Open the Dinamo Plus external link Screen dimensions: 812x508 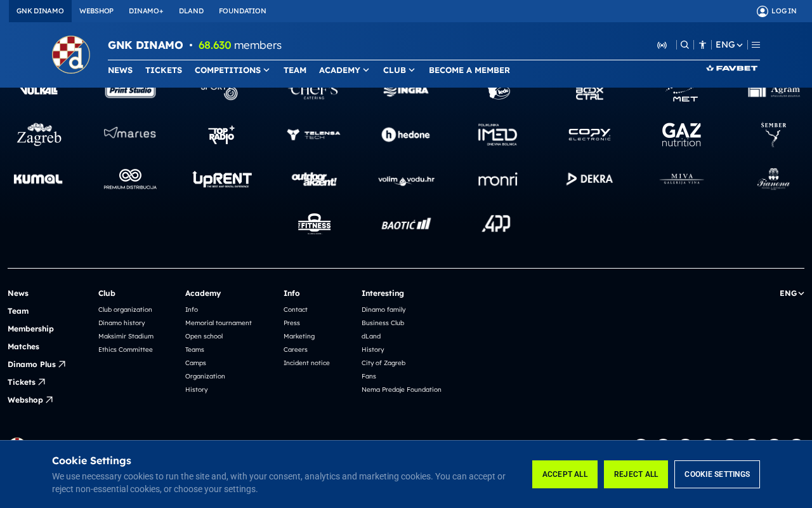click(36, 364)
